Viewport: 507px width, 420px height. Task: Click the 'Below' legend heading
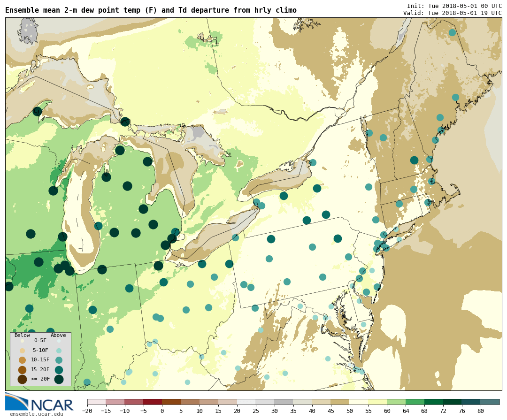23,335
